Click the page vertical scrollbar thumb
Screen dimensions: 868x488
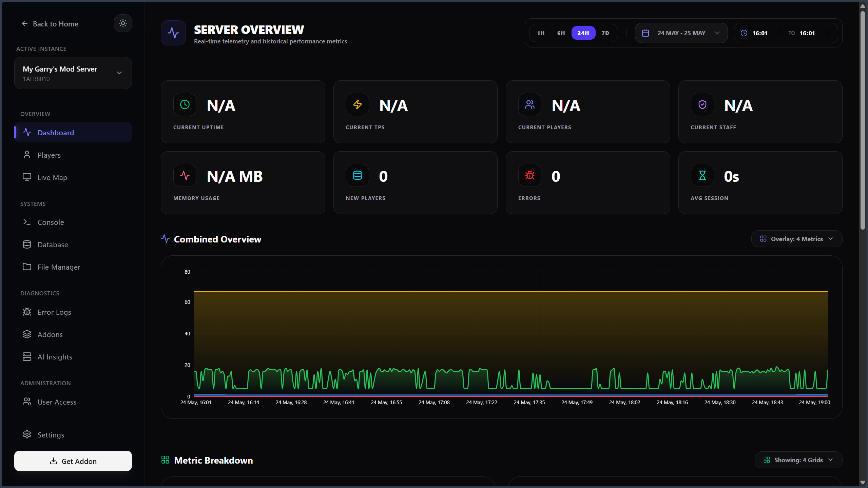[863, 120]
